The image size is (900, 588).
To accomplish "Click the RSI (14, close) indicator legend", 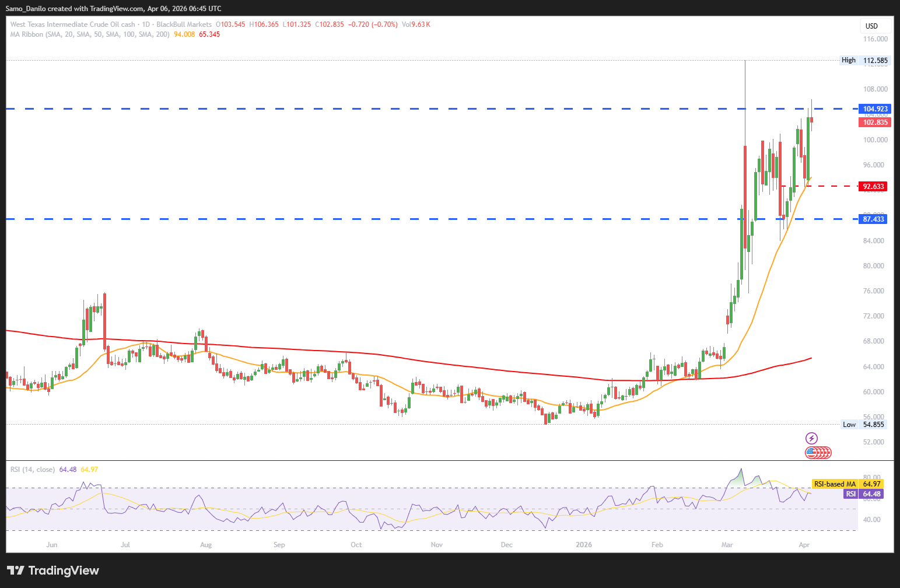I will (33, 470).
